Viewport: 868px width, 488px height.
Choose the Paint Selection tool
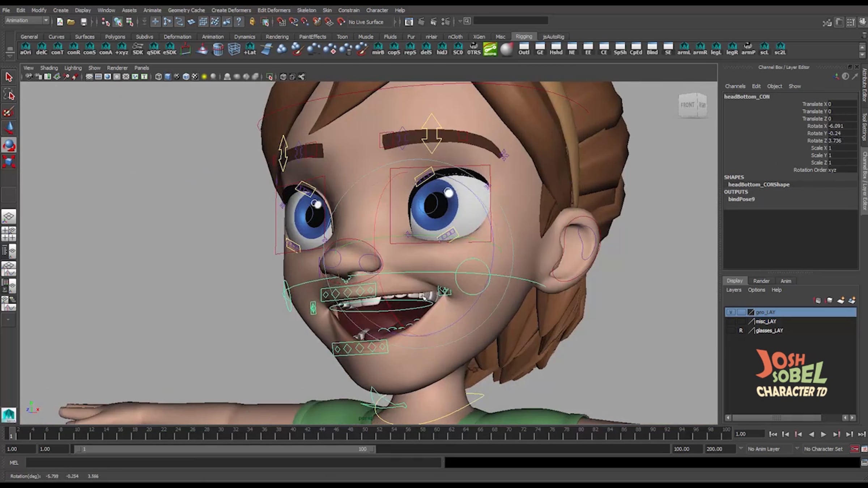tap(9, 112)
